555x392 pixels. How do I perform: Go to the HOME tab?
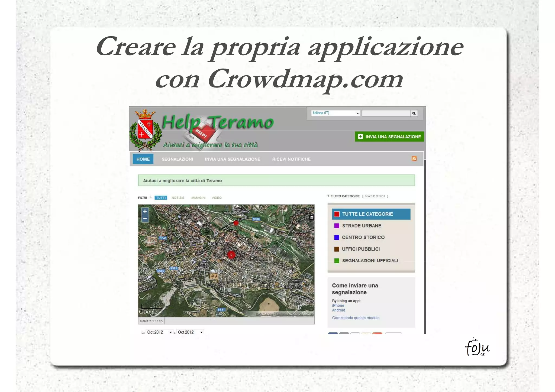coord(143,159)
